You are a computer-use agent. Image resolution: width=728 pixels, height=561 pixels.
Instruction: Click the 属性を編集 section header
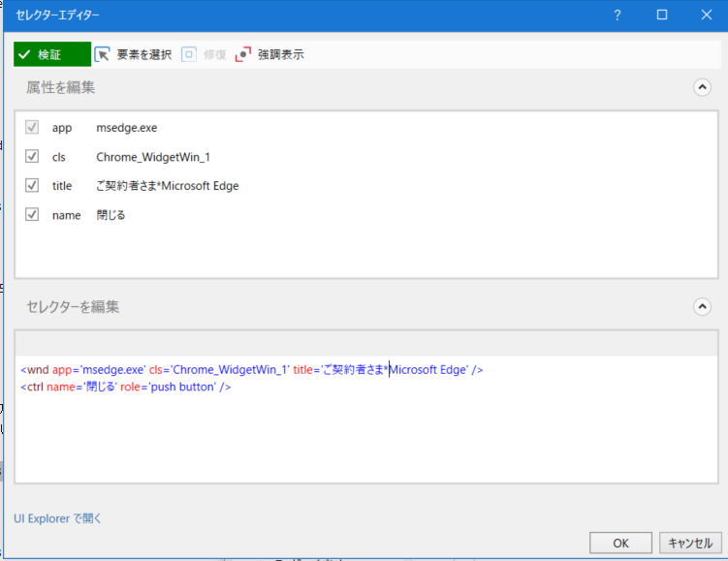[x=61, y=87]
